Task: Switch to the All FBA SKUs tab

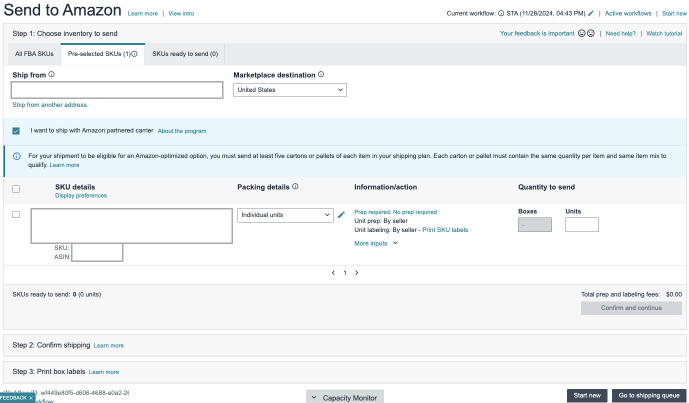Action: 32,53
